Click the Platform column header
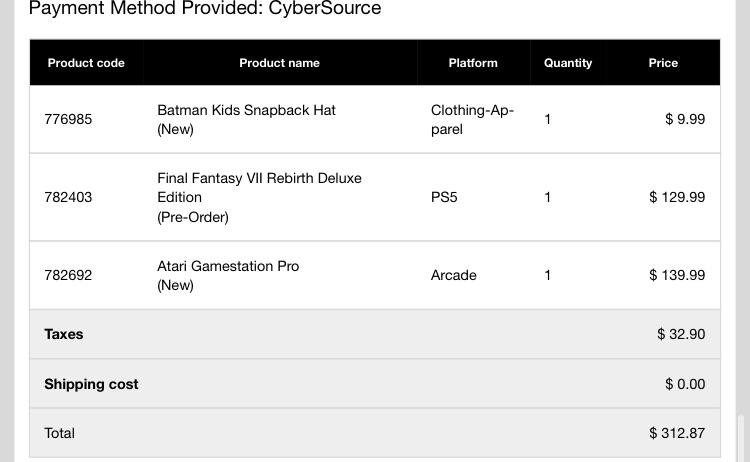 (x=473, y=63)
